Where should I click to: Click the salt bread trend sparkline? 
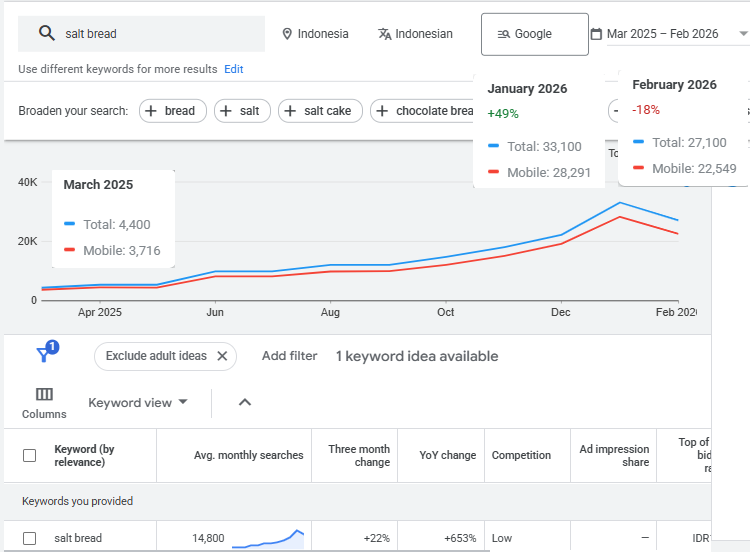268,539
